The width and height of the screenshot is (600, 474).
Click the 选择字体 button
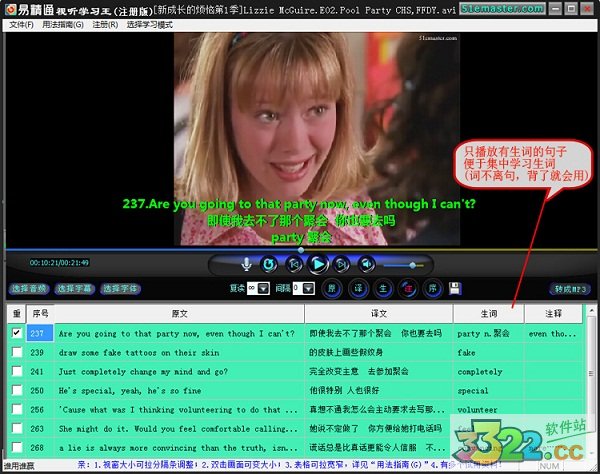[121, 288]
